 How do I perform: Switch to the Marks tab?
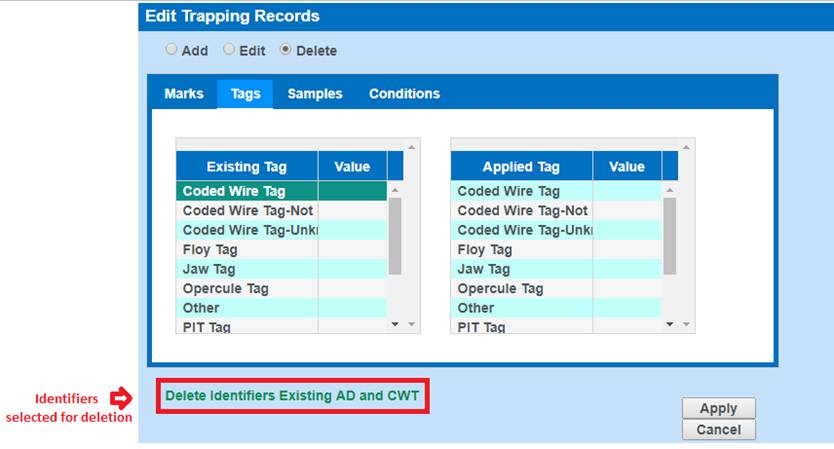pyautogui.click(x=184, y=94)
